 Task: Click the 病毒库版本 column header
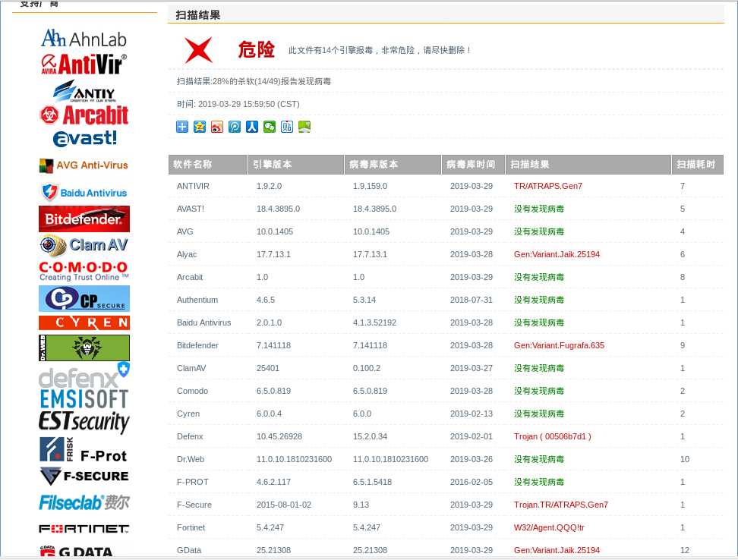[393, 165]
